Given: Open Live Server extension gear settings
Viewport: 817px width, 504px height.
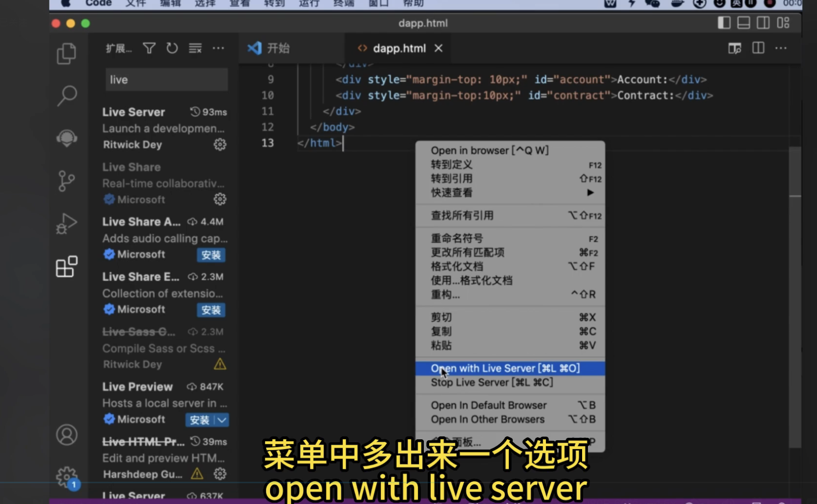Looking at the screenshot, I should tap(220, 144).
